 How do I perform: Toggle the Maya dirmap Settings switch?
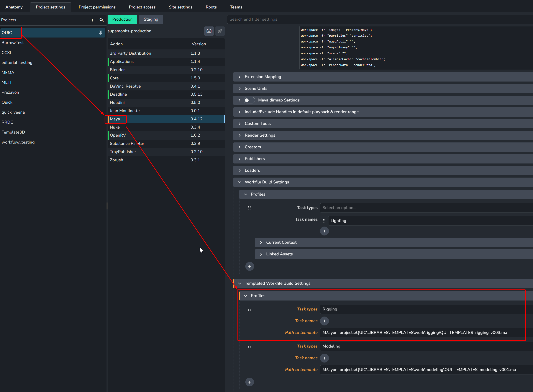[249, 100]
